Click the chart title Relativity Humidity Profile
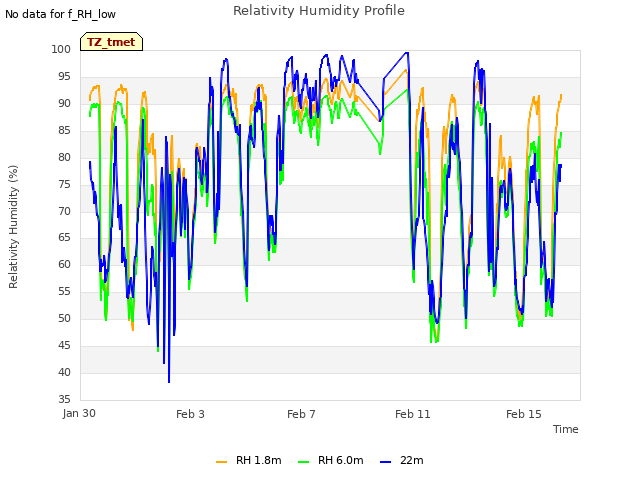 [319, 11]
